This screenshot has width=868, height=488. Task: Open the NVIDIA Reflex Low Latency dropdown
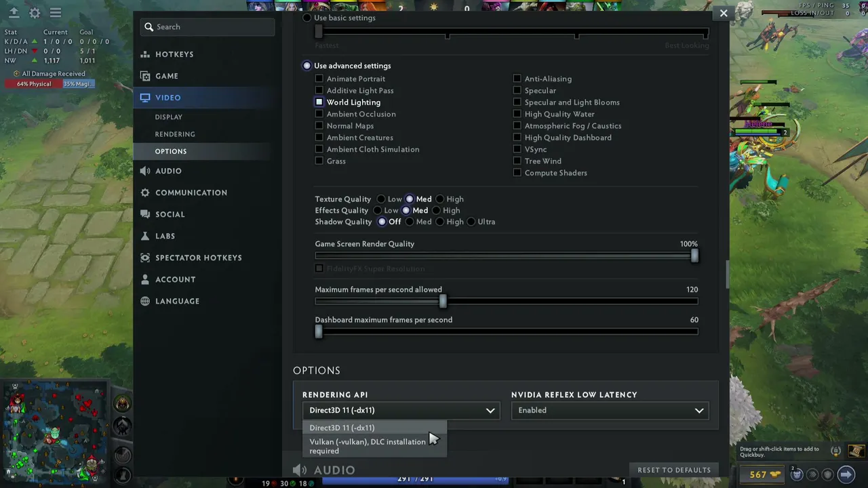[610, 410]
